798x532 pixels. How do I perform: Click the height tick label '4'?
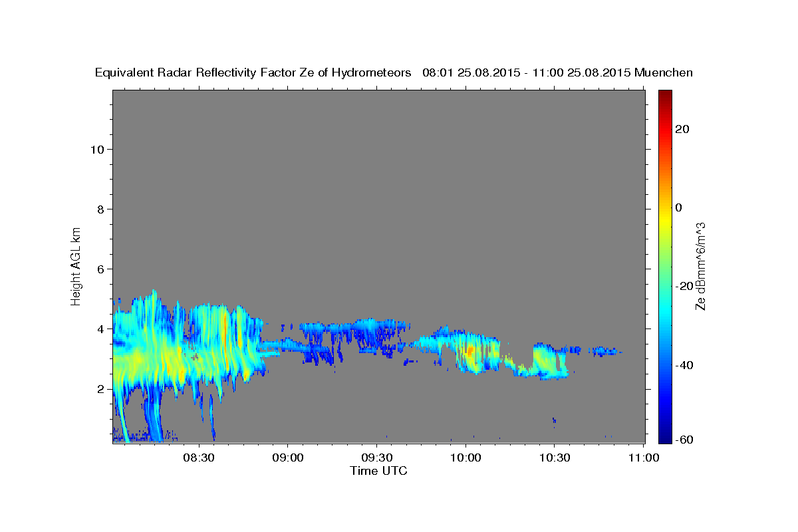click(x=100, y=329)
